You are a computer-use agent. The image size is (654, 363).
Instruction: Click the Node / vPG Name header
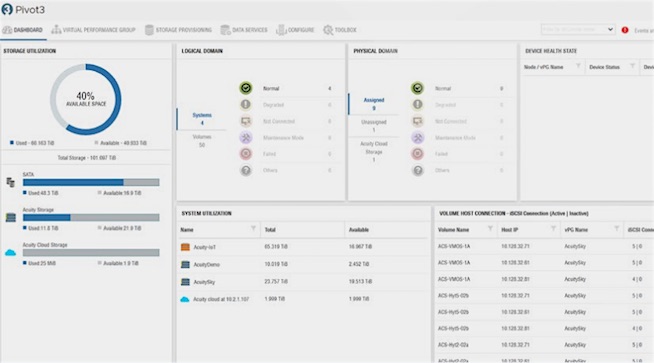point(543,67)
